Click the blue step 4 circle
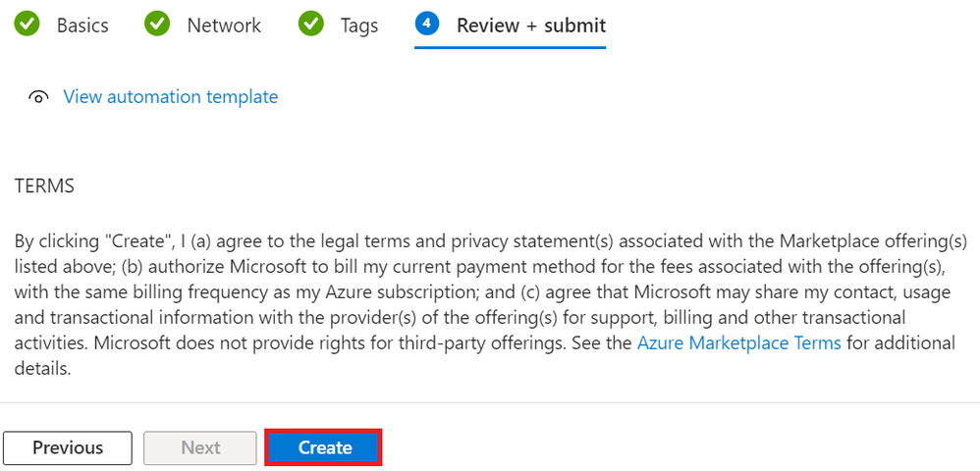Screen dimensions: 980x471 [x=427, y=24]
